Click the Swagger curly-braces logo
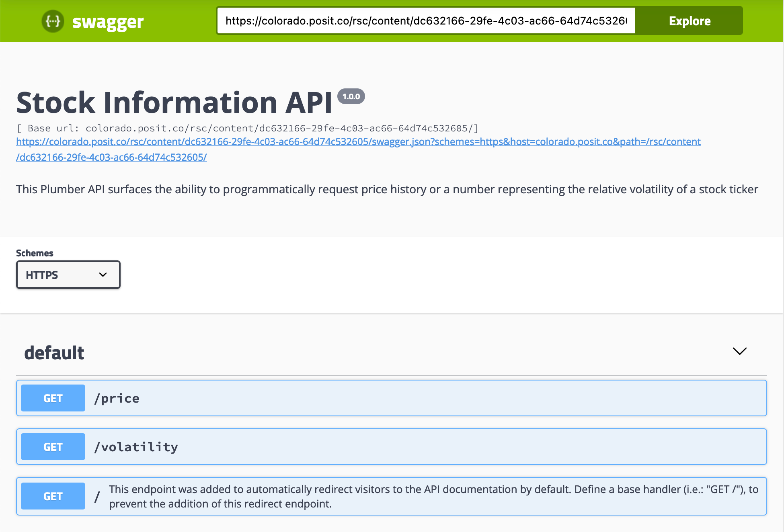Viewport: 784px width, 532px height. coord(53,21)
